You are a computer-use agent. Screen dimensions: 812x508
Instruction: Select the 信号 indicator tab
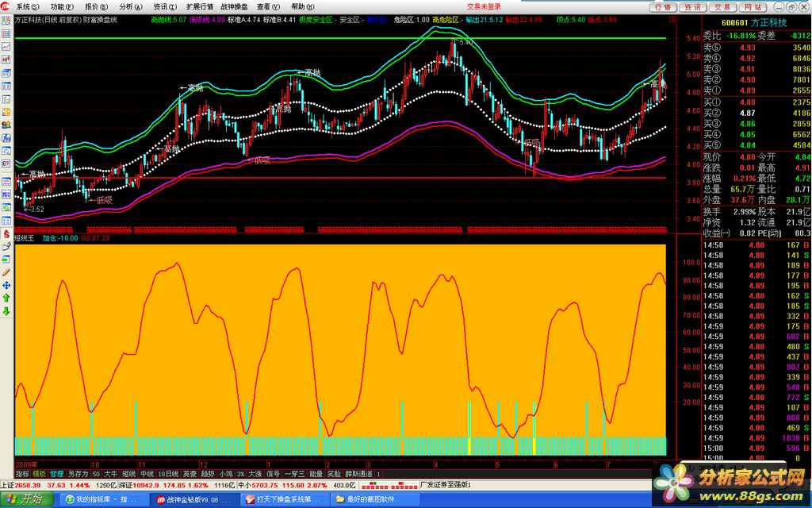click(273, 474)
